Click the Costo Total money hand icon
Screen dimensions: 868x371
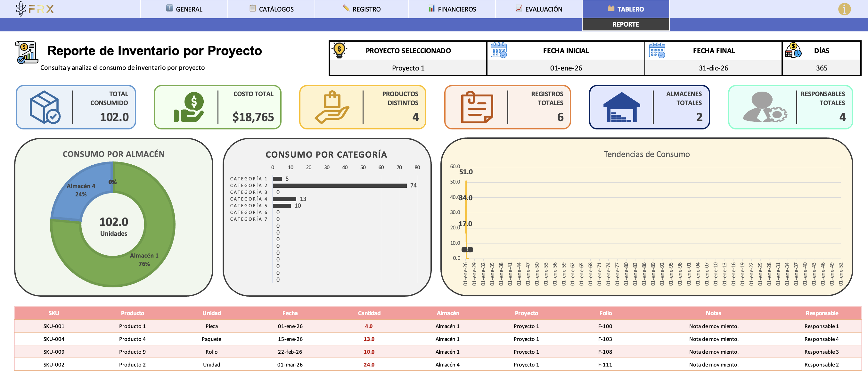click(189, 107)
